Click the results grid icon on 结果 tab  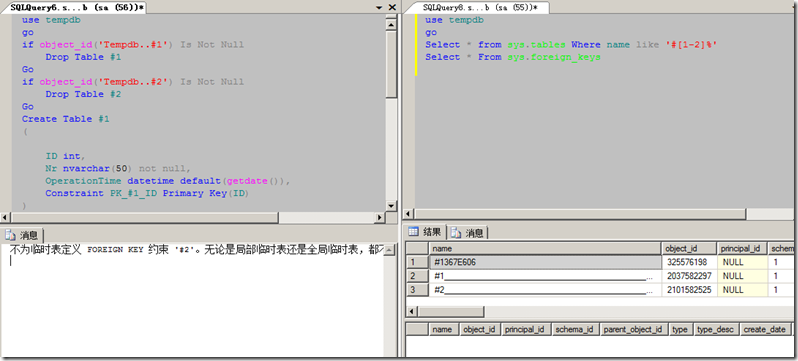[x=413, y=232]
